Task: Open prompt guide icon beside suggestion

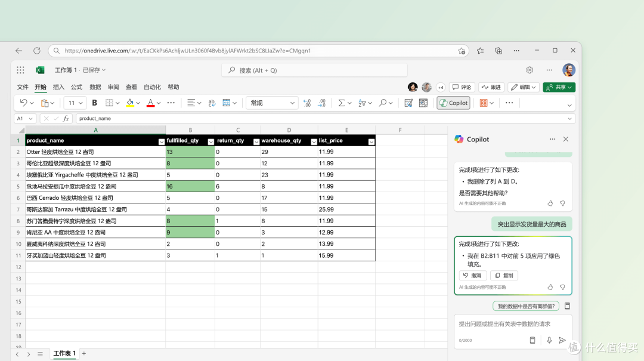Action: click(567, 306)
